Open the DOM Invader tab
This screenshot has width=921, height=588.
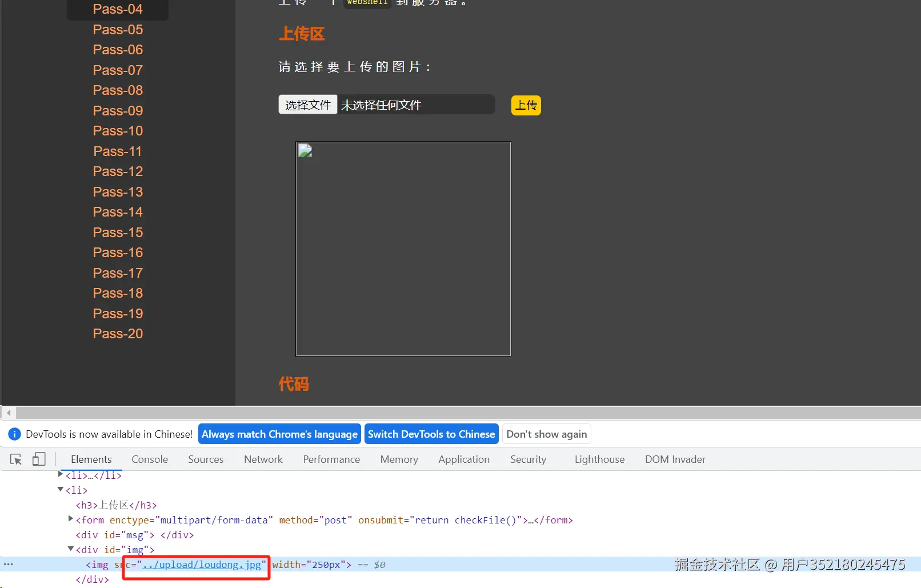[x=675, y=459]
